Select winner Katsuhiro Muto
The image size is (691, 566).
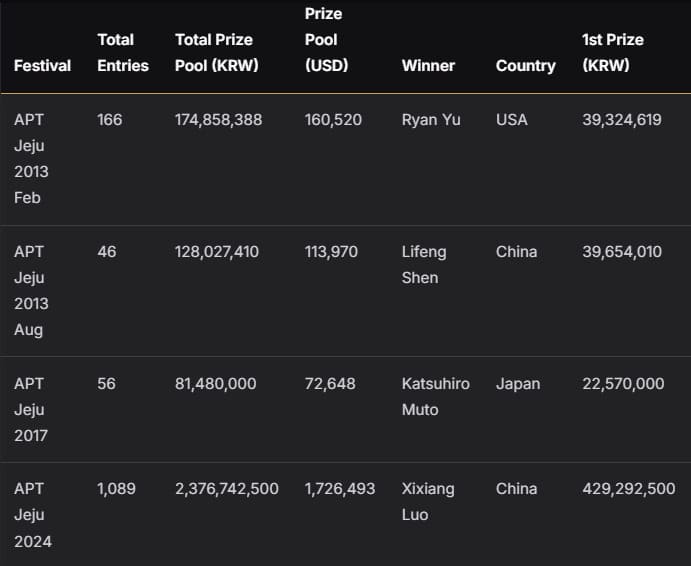tap(435, 397)
